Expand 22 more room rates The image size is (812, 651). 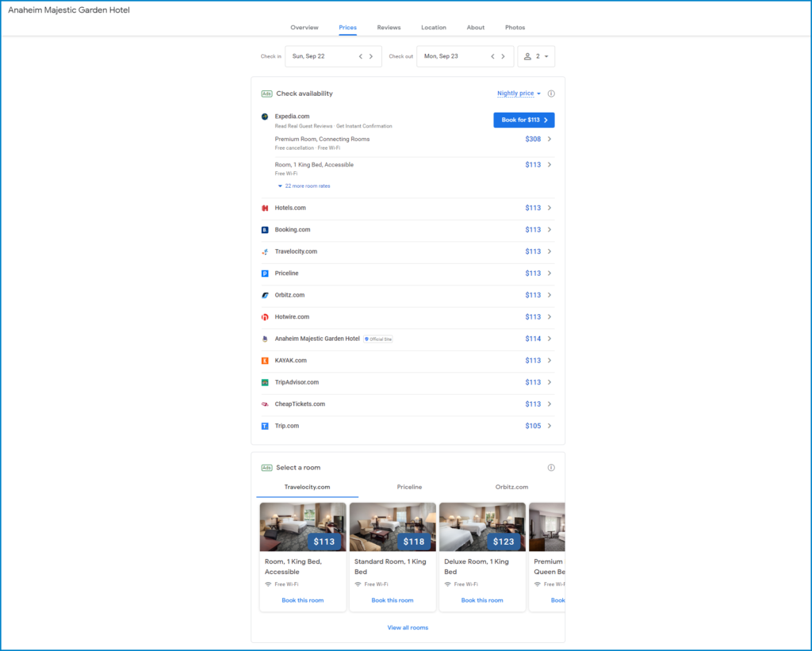(304, 186)
